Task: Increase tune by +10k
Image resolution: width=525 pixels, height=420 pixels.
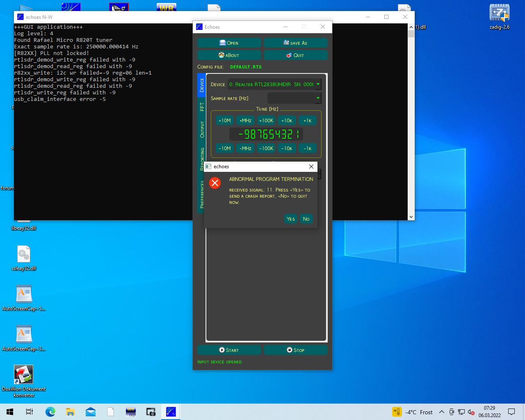Action: [x=287, y=121]
